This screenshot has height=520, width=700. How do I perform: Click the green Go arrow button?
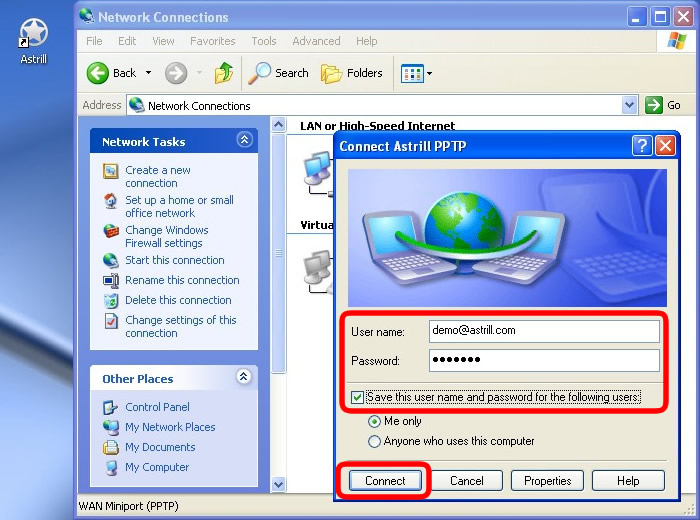coord(654,105)
